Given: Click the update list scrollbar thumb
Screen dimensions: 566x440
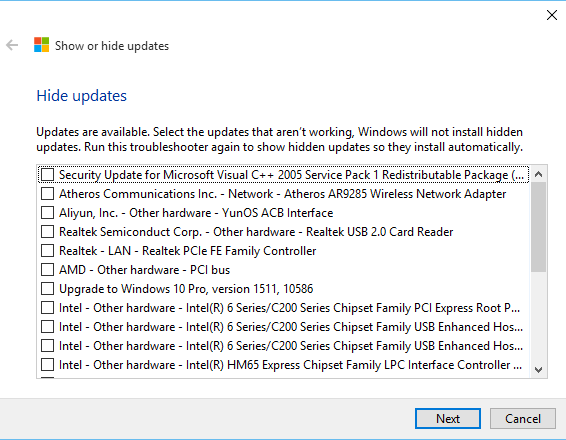Looking at the screenshot, I should pyautogui.click(x=538, y=227).
